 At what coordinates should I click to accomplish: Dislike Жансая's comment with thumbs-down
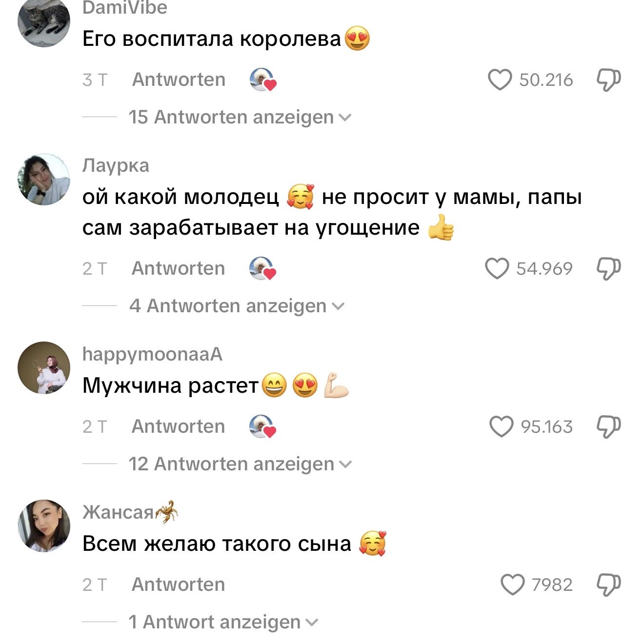609,584
